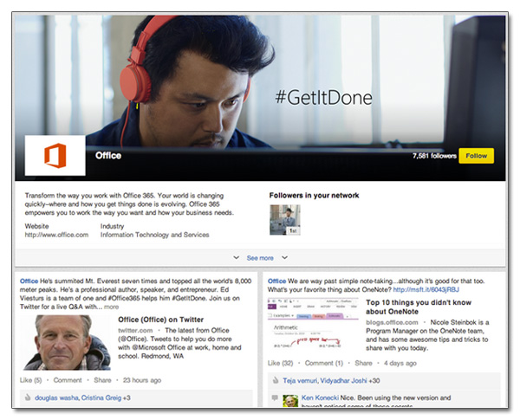
Task: Click thumbs-up icon beside douglas washa
Action: point(28,397)
